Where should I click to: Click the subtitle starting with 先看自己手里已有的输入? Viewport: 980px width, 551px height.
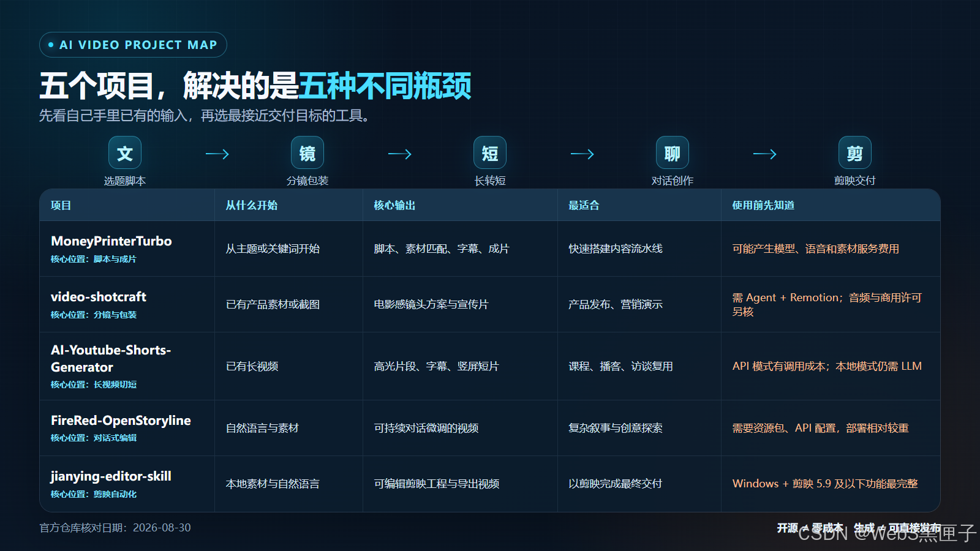point(204,116)
